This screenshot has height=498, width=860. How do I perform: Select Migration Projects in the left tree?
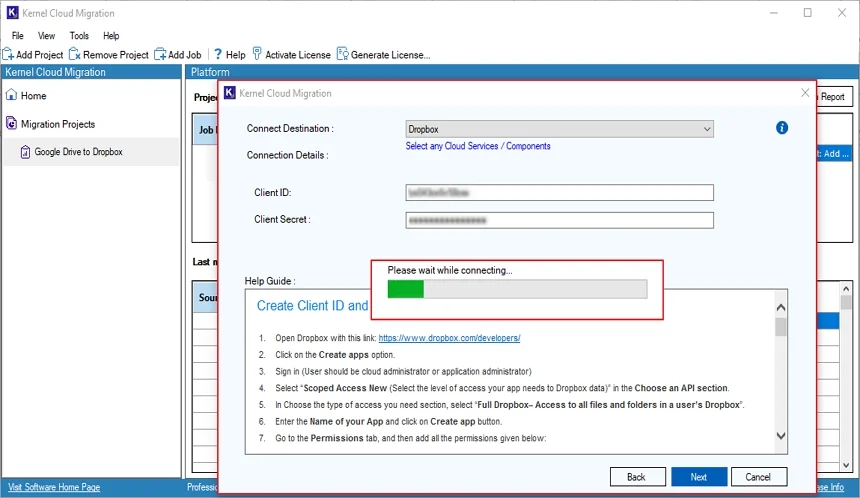click(x=58, y=124)
